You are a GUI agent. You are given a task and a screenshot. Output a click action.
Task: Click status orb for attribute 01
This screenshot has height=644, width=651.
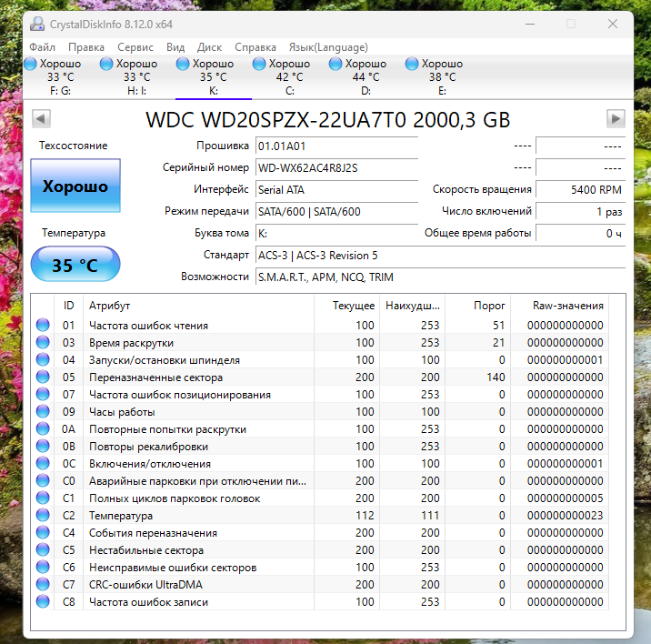pyautogui.click(x=43, y=325)
